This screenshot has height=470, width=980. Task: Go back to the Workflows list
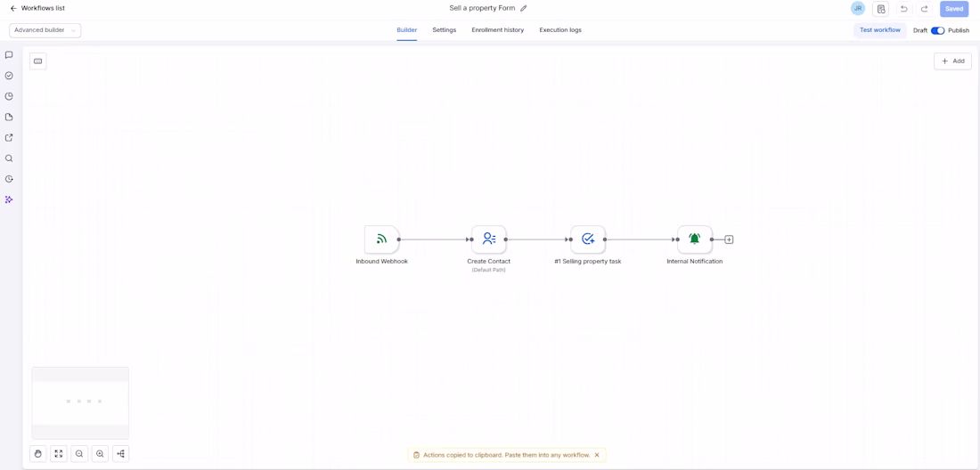pyautogui.click(x=37, y=9)
